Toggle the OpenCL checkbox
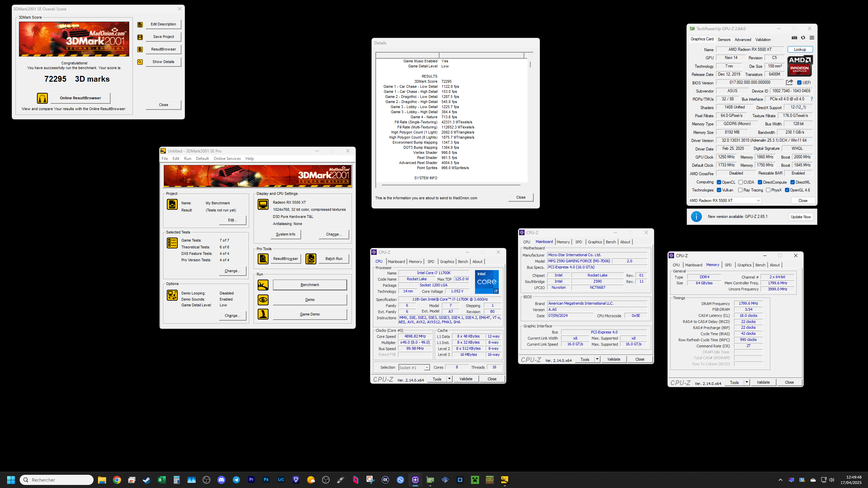 [719, 182]
